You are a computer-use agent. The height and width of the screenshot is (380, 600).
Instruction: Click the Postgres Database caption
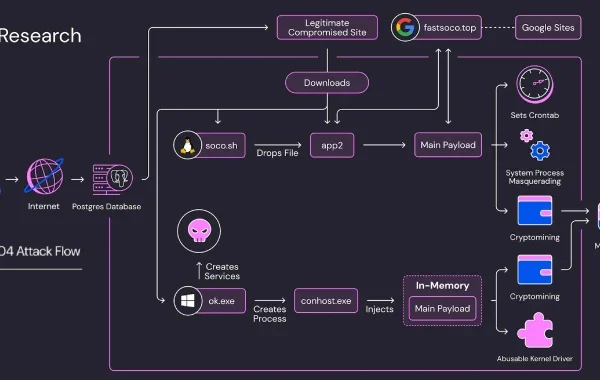point(106,207)
